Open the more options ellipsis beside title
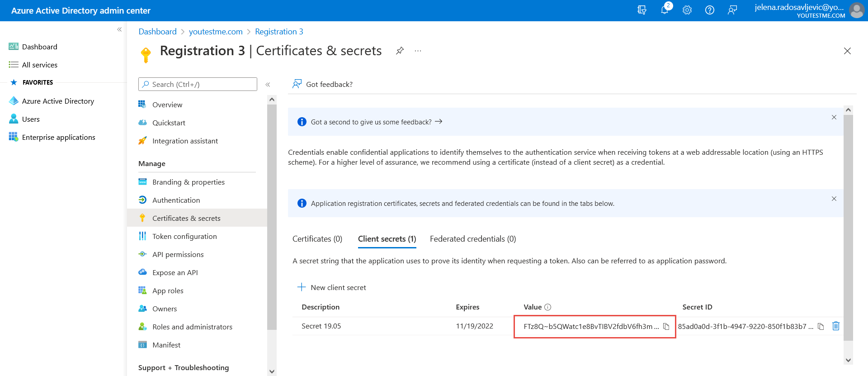The height and width of the screenshot is (376, 868). (x=418, y=51)
